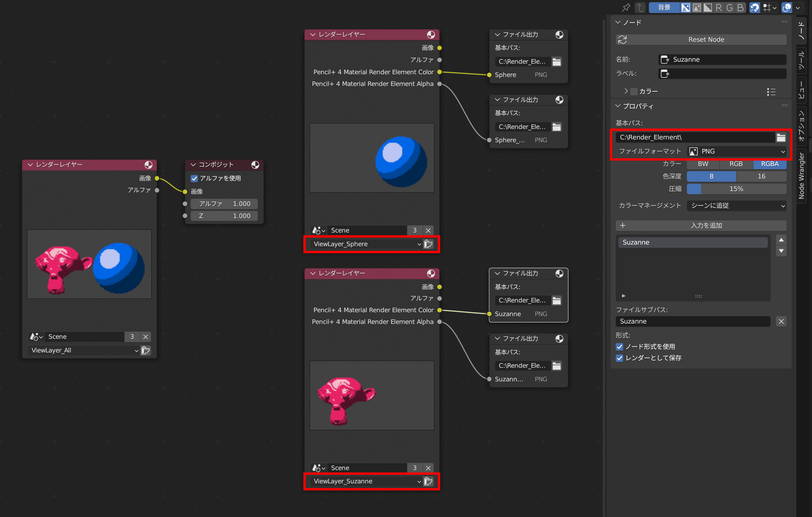Switch to the ノード sidebar tab
The width and height of the screenshot is (812, 517).
point(801,30)
